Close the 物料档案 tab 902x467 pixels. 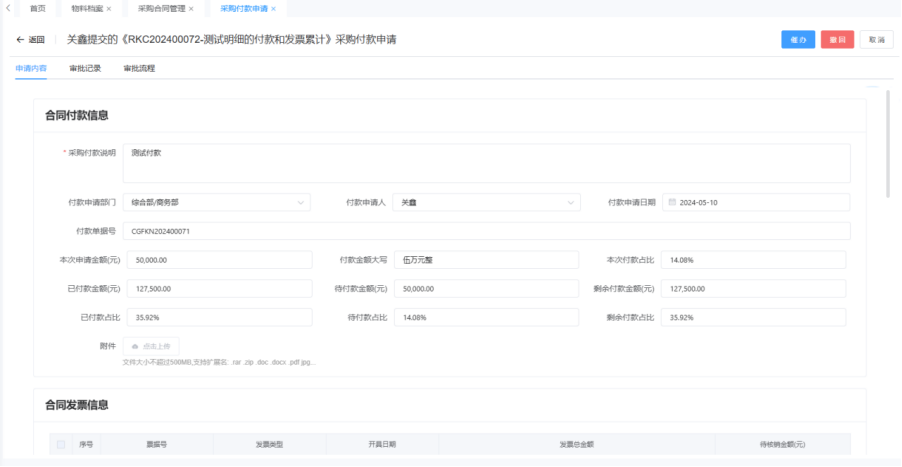109,8
